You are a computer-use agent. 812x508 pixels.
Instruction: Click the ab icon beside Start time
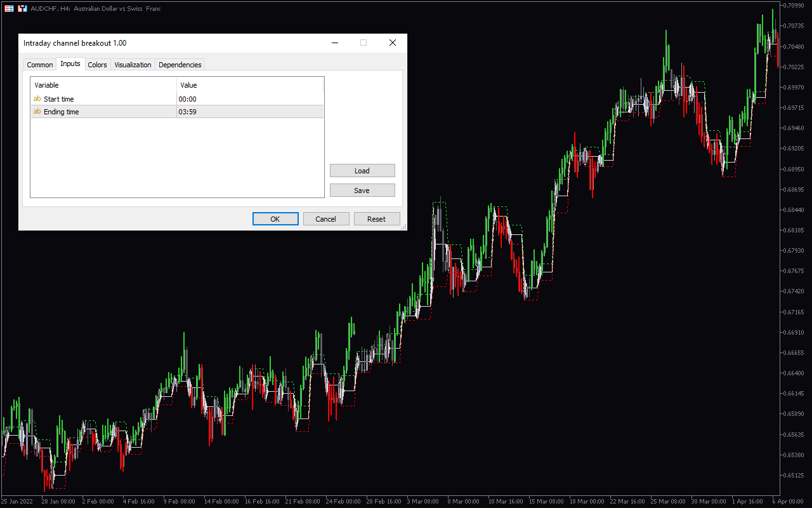point(37,99)
